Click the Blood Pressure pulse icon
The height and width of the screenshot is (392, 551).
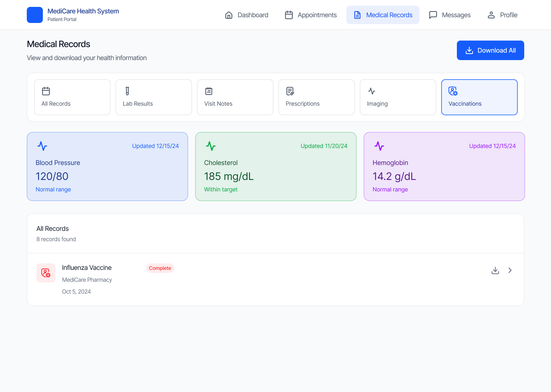pyautogui.click(x=42, y=146)
